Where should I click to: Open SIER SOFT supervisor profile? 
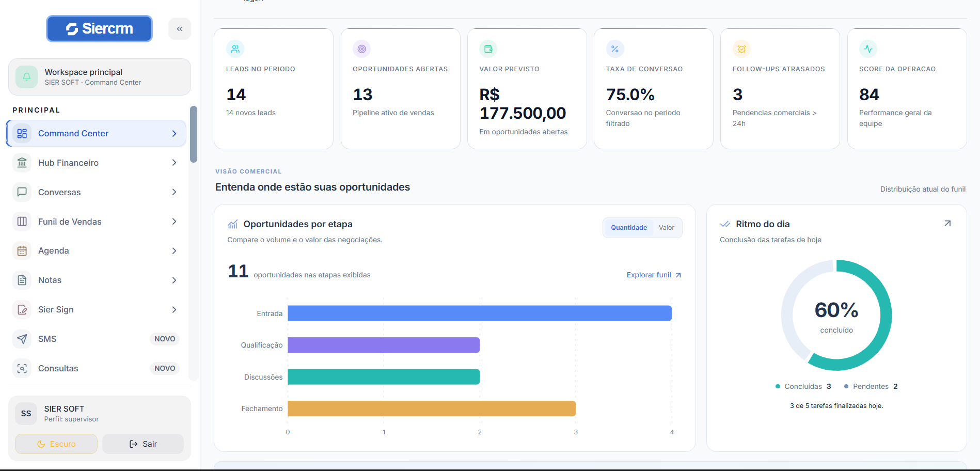100,414
